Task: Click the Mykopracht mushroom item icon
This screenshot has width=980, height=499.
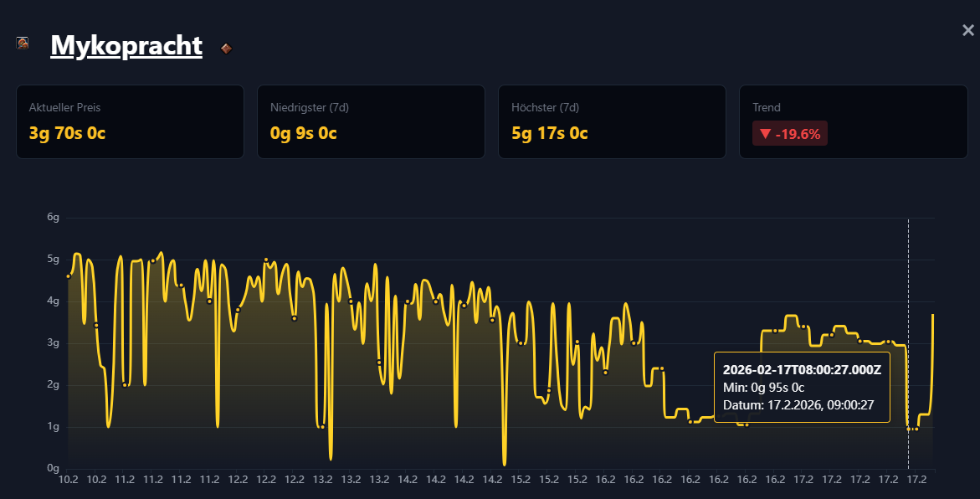Action: [20, 44]
